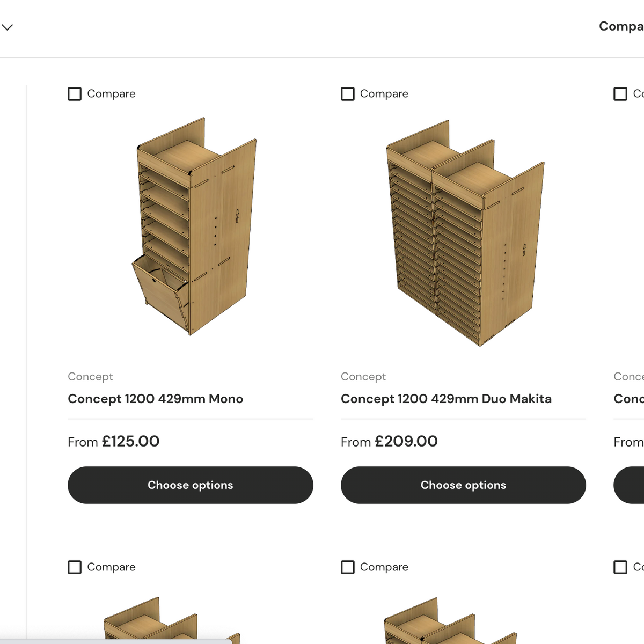Screen dimensions: 644x644
Task: Check Compare on the bottom-left product card
Action: pos(74,567)
